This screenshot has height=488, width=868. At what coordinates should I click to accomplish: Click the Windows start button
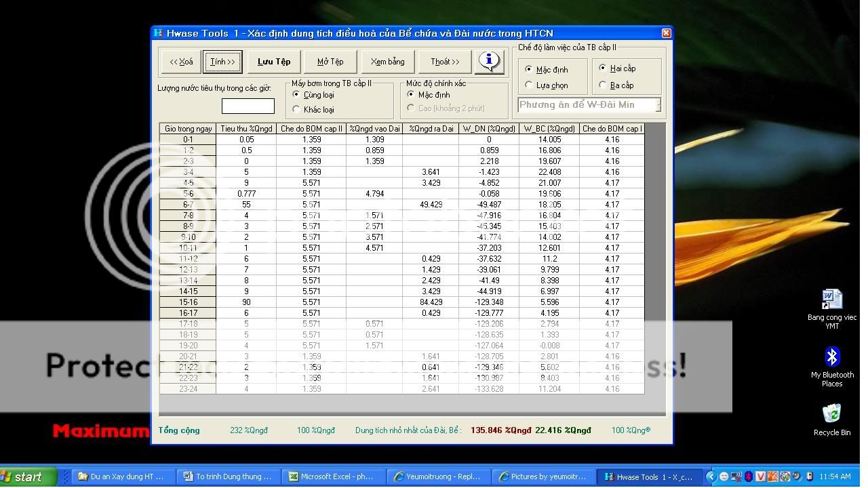point(28,476)
